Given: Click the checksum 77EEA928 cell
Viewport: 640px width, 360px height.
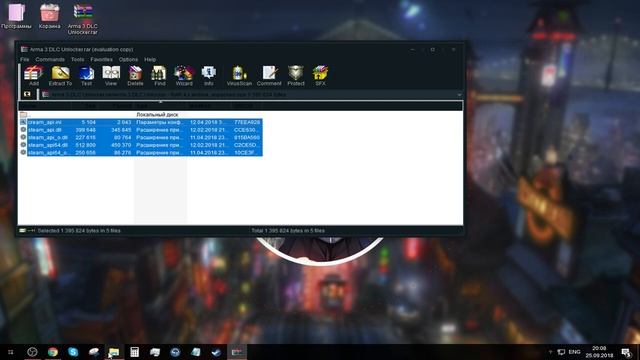Looking at the screenshot, I should pos(247,122).
